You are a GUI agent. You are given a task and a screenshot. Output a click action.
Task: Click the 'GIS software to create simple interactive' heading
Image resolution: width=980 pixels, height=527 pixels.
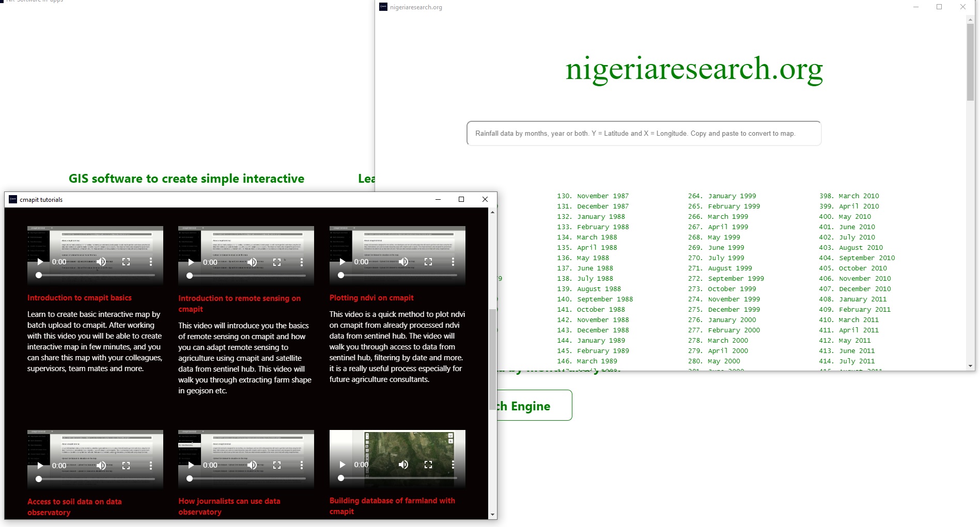(186, 179)
